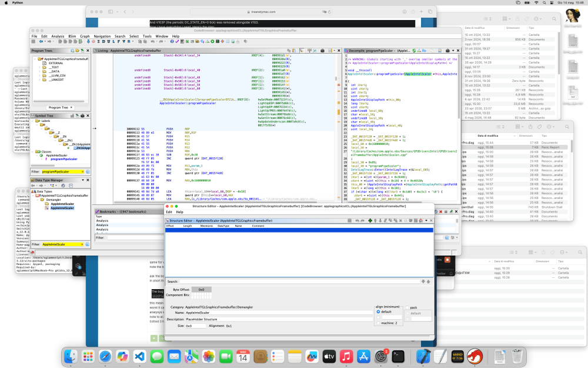Screen dimensions: 588x368
Task: Select EXTERNAL entry in Program Trees
Action: [55, 63]
